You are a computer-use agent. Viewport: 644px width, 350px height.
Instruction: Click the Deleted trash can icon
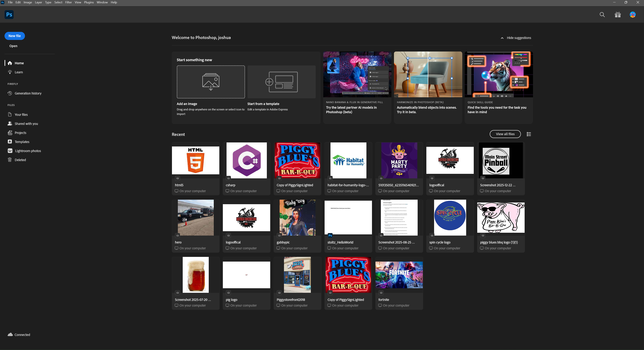pyautogui.click(x=10, y=160)
